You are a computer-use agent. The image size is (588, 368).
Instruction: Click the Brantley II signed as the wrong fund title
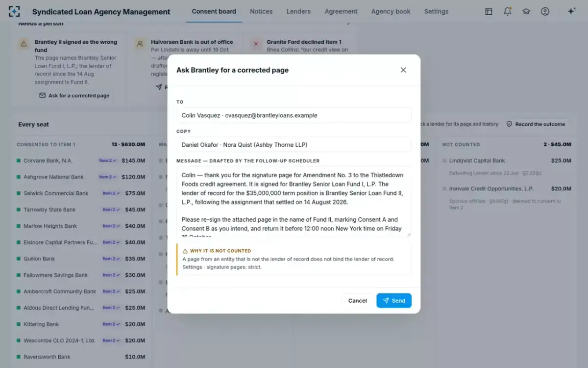76,46
